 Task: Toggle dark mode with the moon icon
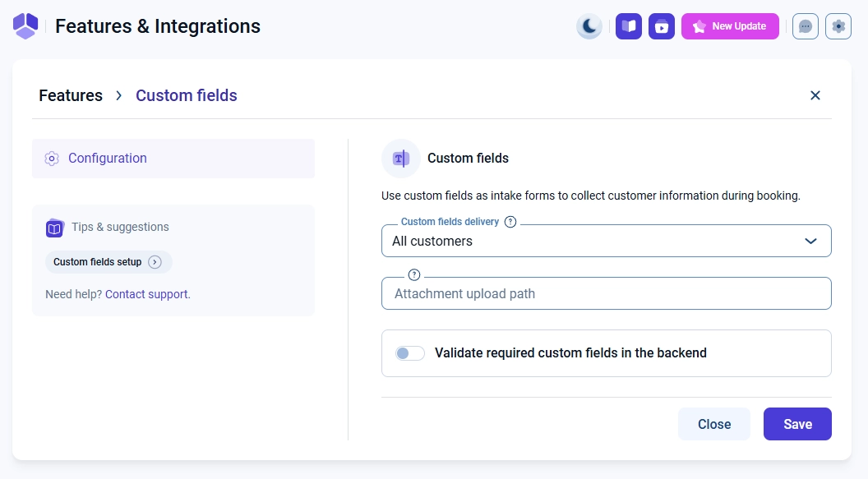(x=589, y=26)
